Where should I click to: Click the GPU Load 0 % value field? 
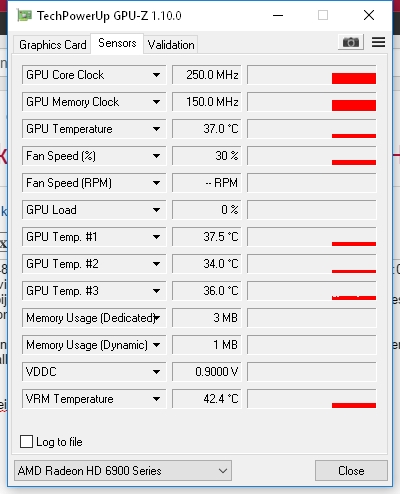point(207,210)
